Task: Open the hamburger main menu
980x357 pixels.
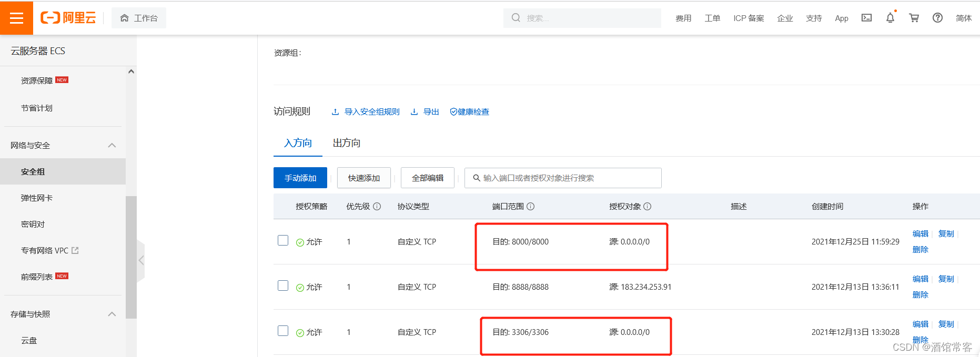Action: (x=16, y=18)
